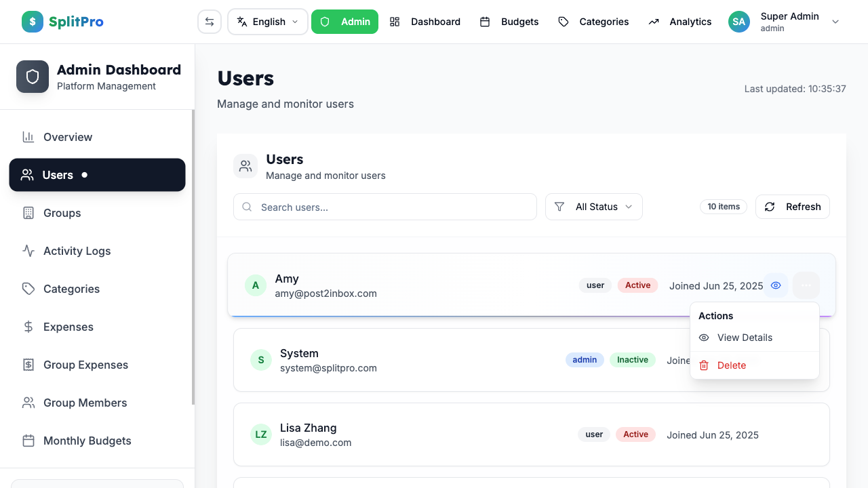Toggle Amy's view details eye icon
Screen dimensions: 868x488
click(x=776, y=285)
